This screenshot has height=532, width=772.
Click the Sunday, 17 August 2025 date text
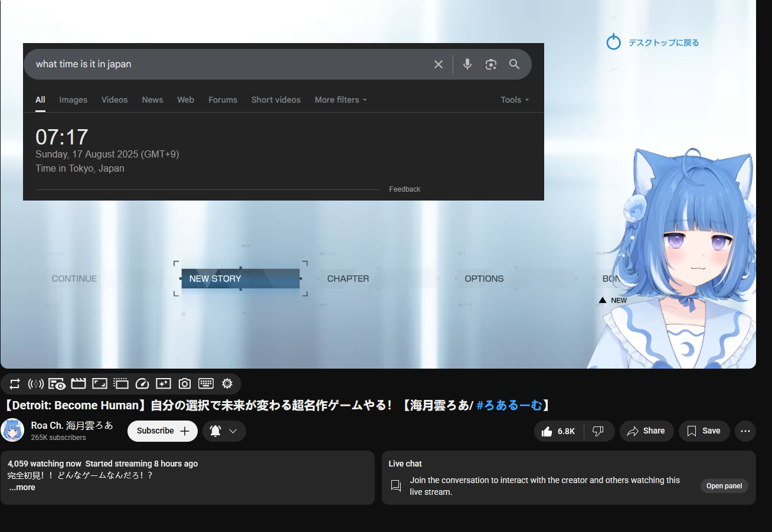(x=107, y=155)
